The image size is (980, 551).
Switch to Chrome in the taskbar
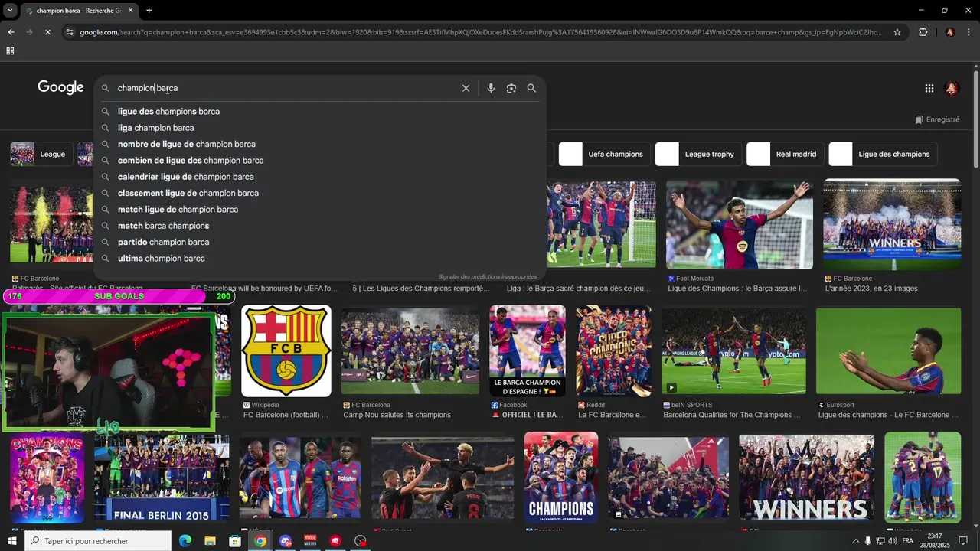click(260, 541)
